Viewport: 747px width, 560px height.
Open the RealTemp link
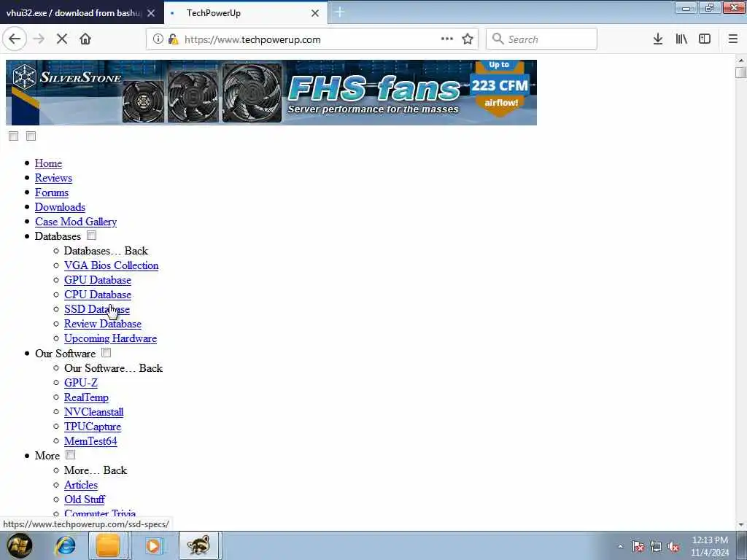coord(86,397)
